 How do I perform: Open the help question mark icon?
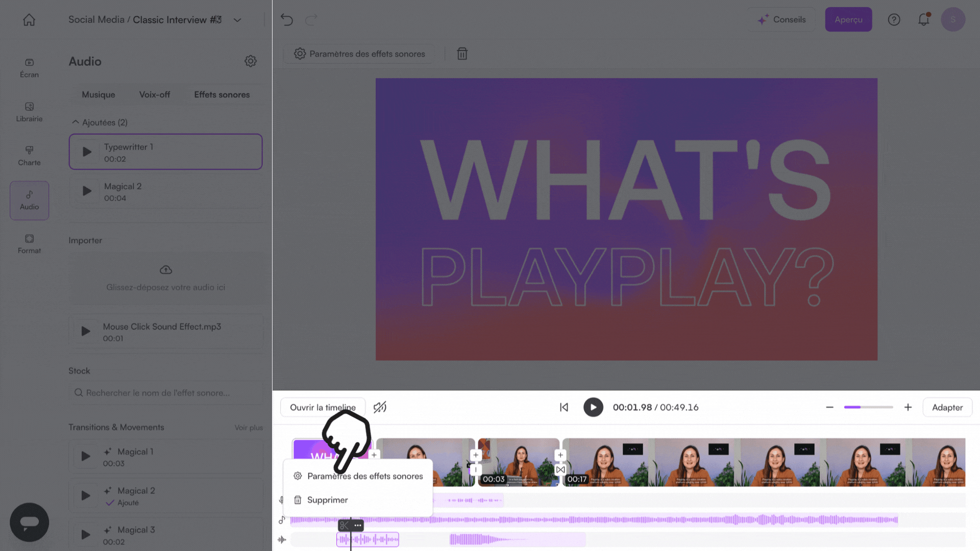(894, 20)
